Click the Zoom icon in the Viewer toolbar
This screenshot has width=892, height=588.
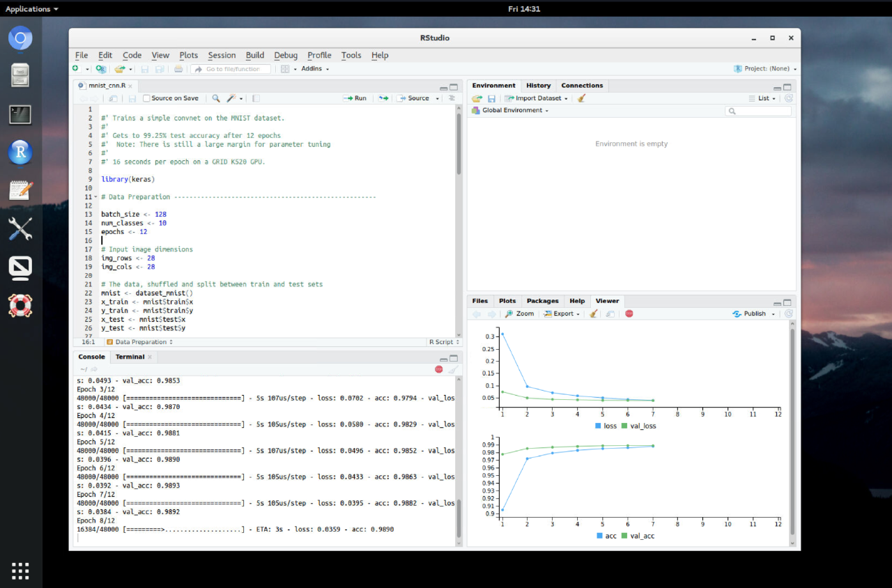click(x=519, y=314)
